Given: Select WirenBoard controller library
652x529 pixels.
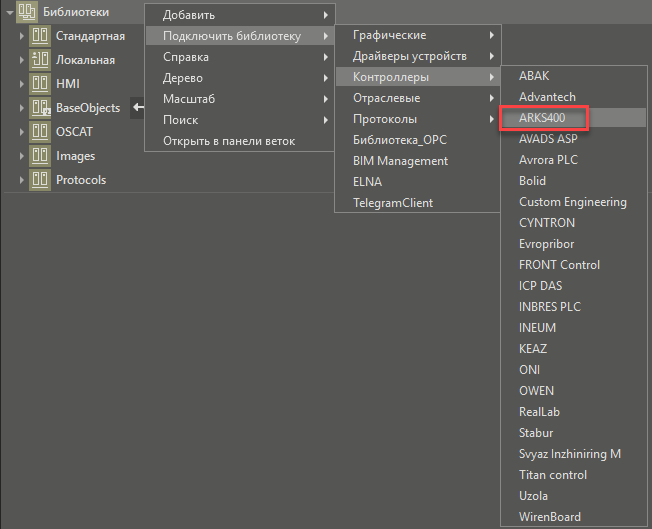Looking at the screenshot, I should tap(574, 517).
